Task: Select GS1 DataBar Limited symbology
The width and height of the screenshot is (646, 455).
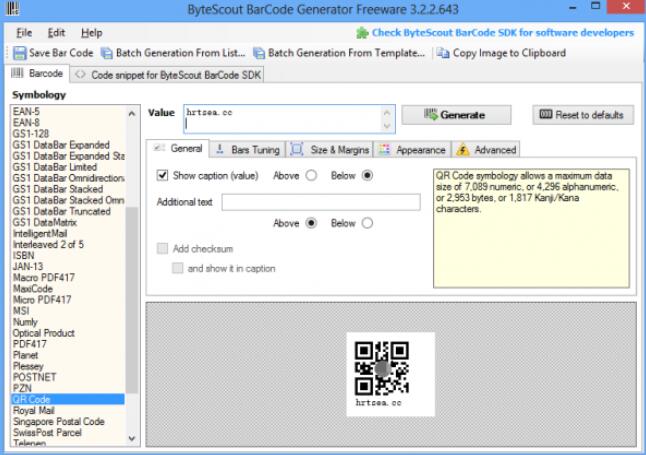Action: (x=55, y=167)
